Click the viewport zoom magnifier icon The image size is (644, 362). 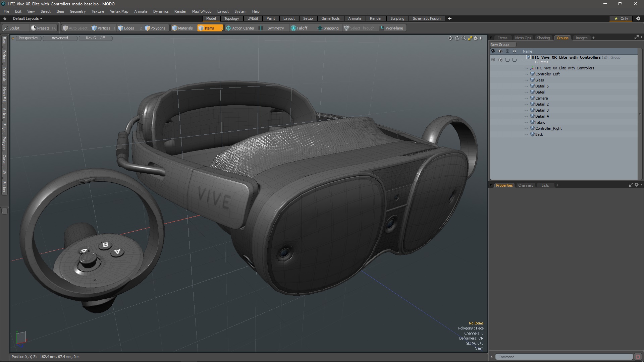coord(464,38)
